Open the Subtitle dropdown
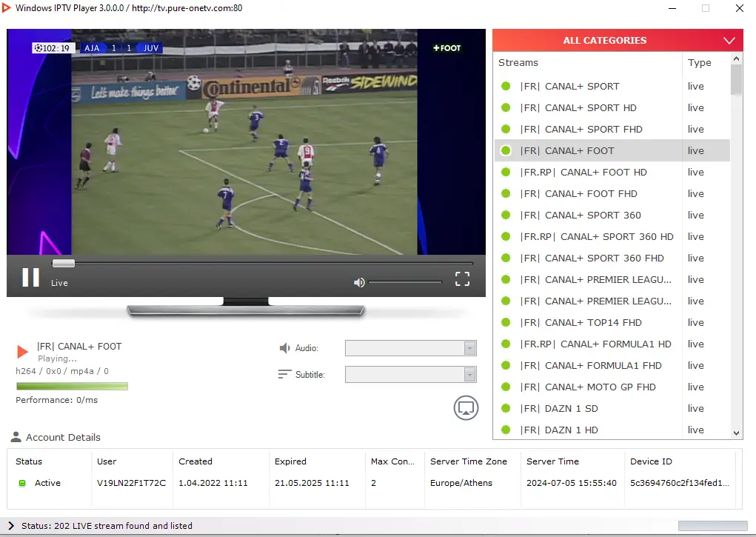 coord(411,374)
